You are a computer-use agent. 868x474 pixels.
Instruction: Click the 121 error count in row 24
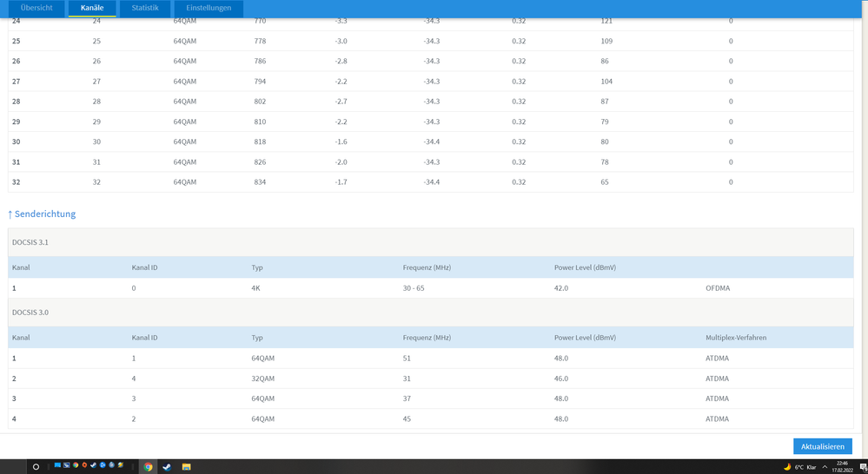click(x=606, y=21)
